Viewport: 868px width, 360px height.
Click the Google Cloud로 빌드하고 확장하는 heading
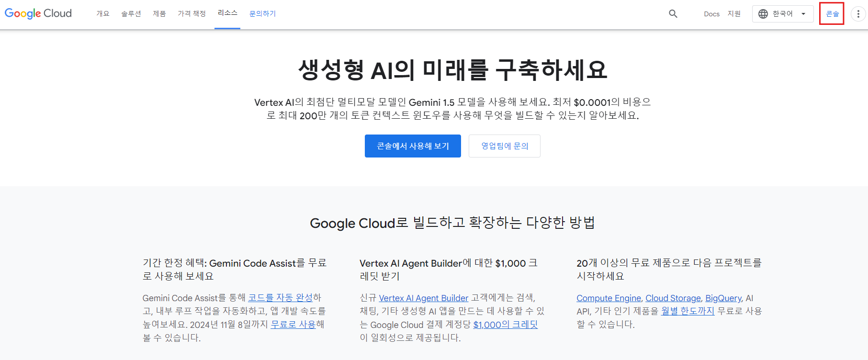coord(452,223)
